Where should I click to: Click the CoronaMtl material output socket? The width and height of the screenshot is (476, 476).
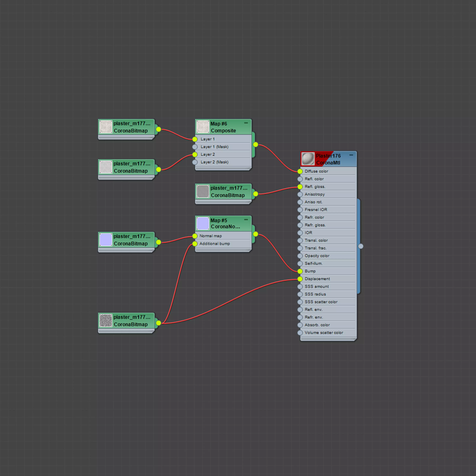point(361,246)
